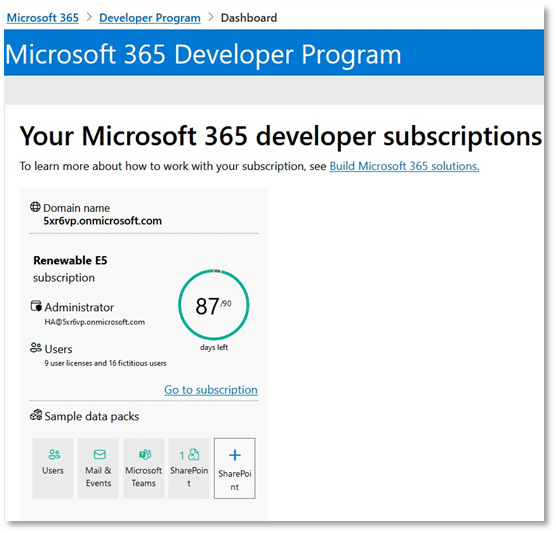Add the SharePoint pack with plus icon
Viewport: 556px width, 533px height.
point(234,468)
